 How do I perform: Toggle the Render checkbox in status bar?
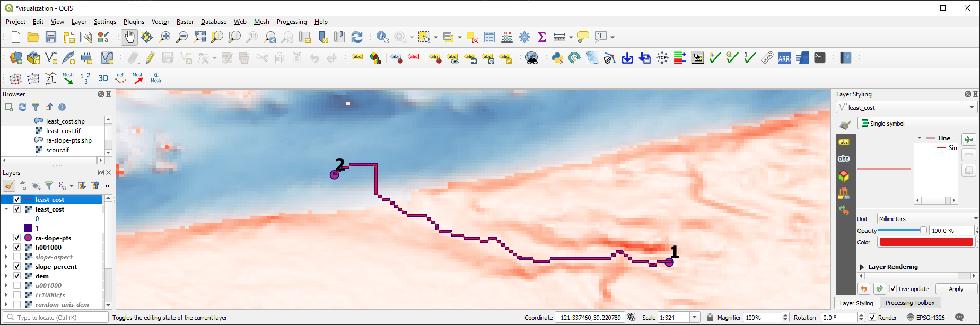tap(872, 318)
